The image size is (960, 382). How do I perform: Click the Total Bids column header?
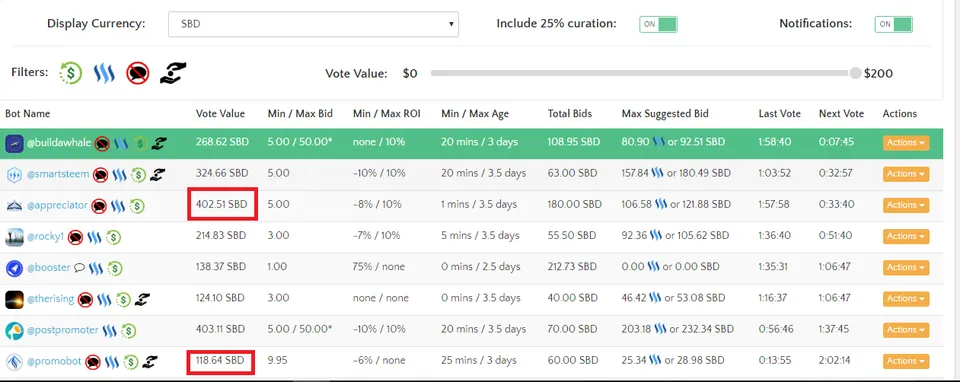point(569,114)
